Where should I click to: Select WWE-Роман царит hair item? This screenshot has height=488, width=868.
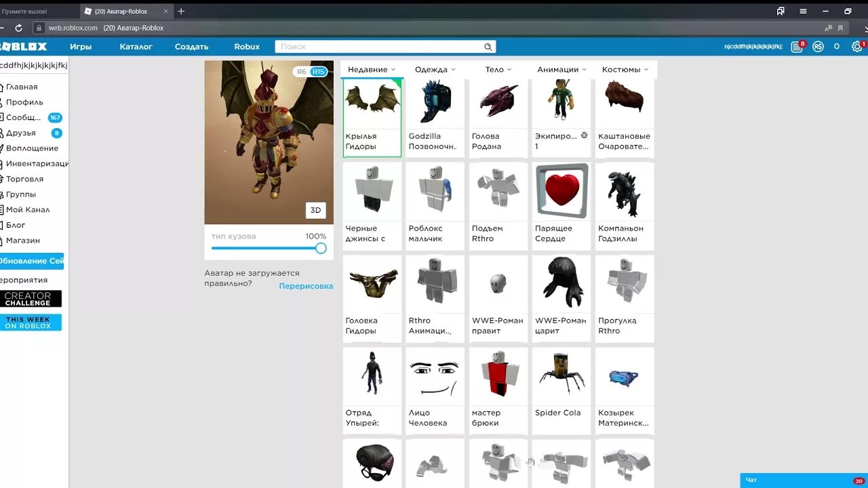point(561,298)
